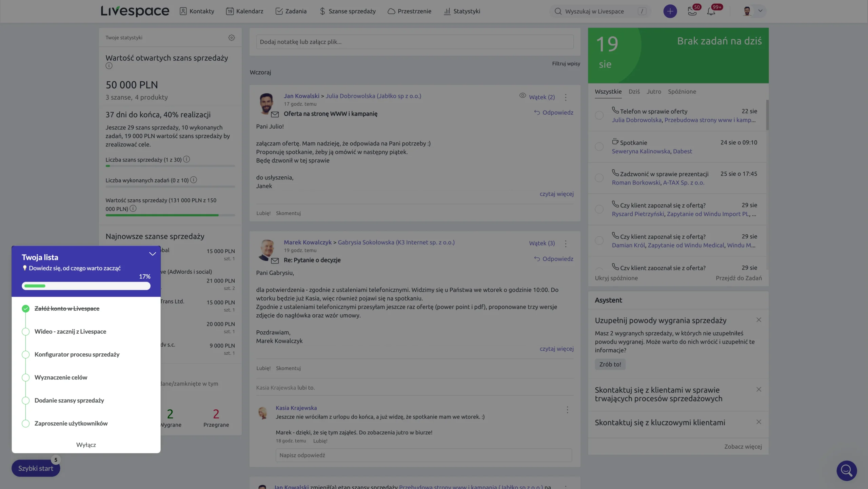Screen dimensions: 868x489
Task: Mark Spotkanie 24 sie task done
Action: (x=599, y=146)
